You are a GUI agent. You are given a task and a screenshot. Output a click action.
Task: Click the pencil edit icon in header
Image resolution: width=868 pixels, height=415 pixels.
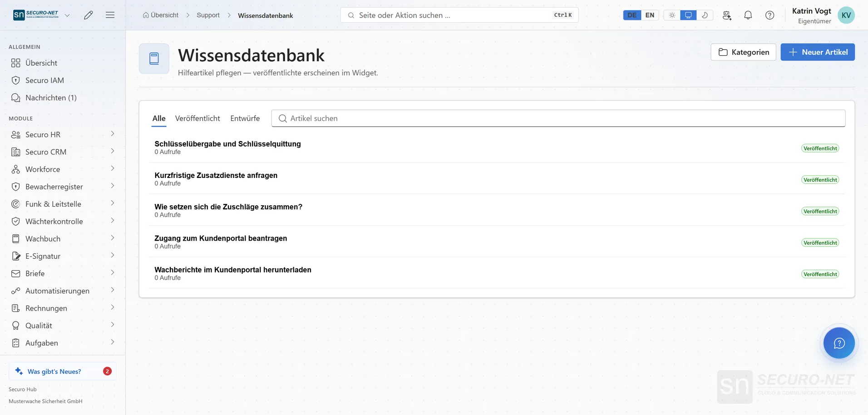point(89,15)
